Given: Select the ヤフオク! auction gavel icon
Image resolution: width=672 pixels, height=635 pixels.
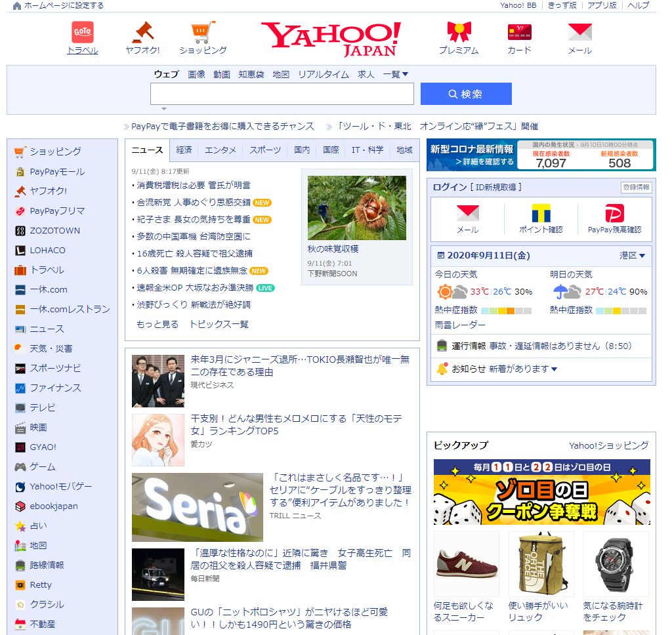Looking at the screenshot, I should point(143,30).
